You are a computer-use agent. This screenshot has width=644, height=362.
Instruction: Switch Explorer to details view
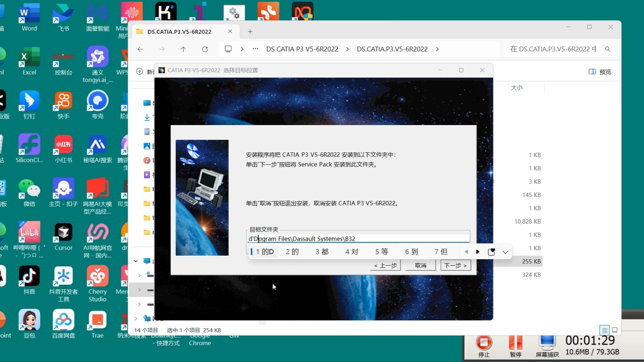click(x=605, y=330)
